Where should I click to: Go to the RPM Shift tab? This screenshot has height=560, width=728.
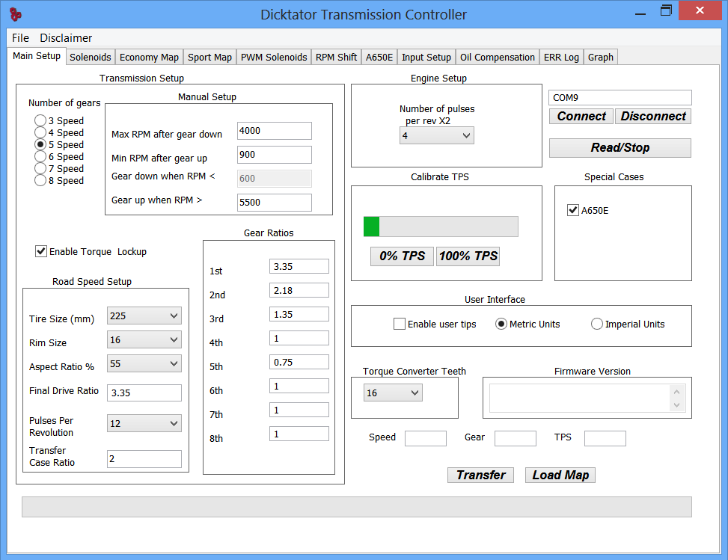(x=336, y=57)
